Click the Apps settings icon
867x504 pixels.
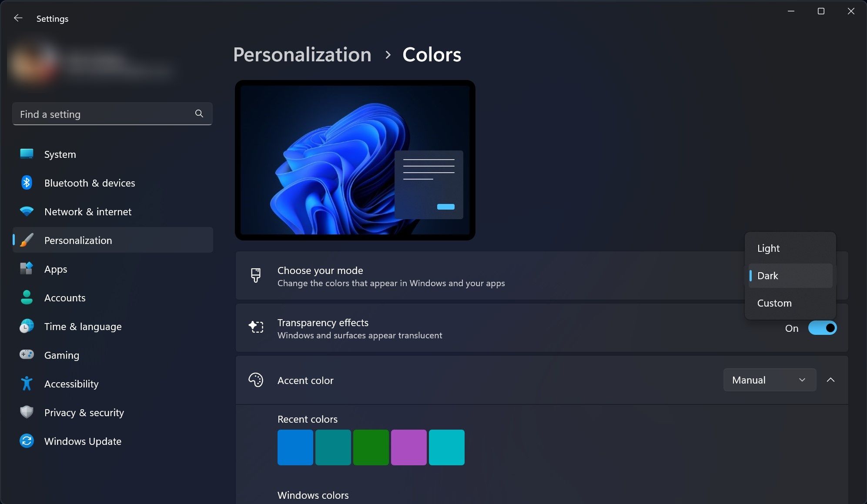(x=27, y=269)
